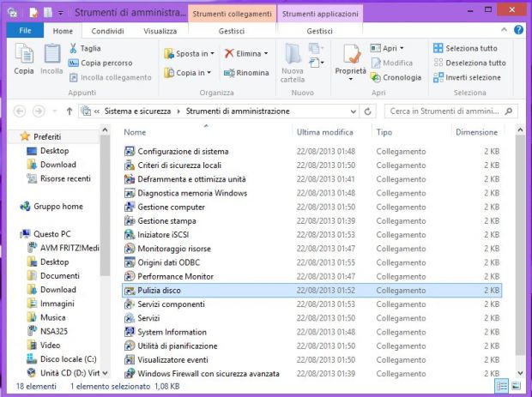The image size is (532, 397).
Task: Select Gestione stampa icon
Action: 130,221
